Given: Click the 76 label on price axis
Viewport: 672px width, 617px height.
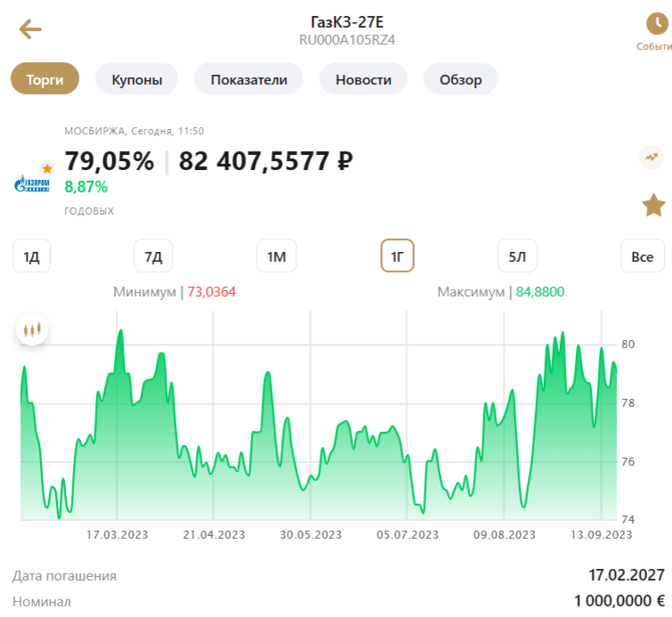Looking at the screenshot, I should [627, 462].
